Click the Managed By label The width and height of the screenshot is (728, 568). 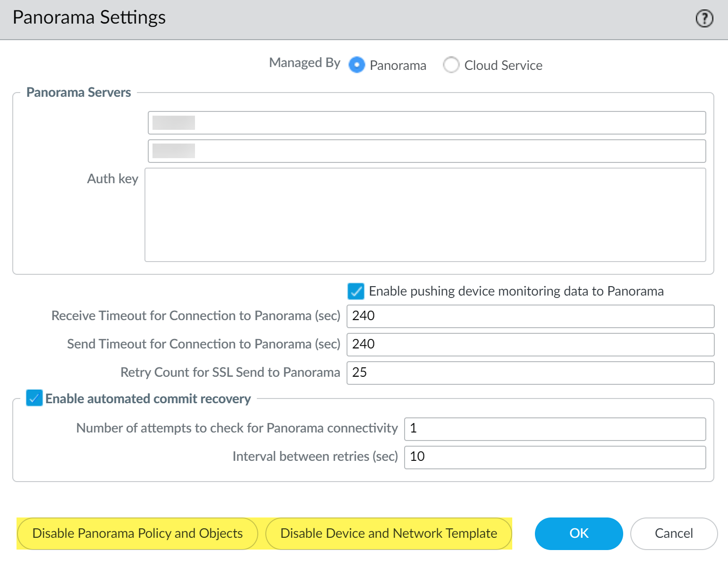click(x=305, y=63)
